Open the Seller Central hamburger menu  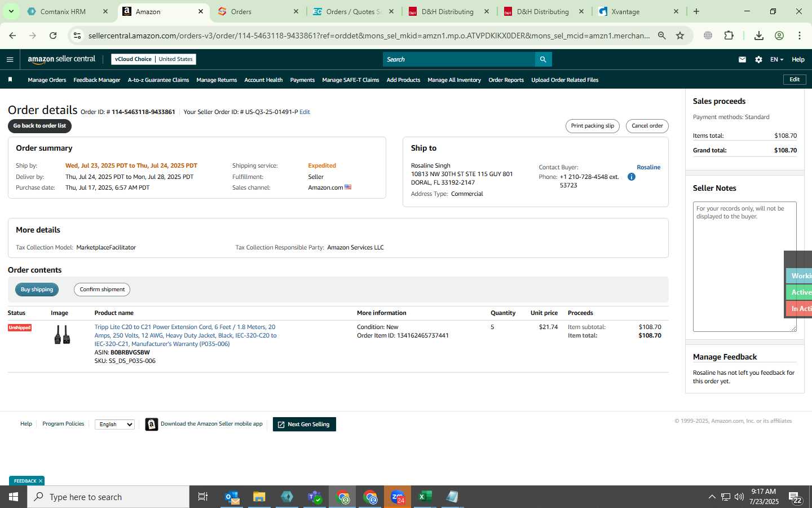pos(10,59)
